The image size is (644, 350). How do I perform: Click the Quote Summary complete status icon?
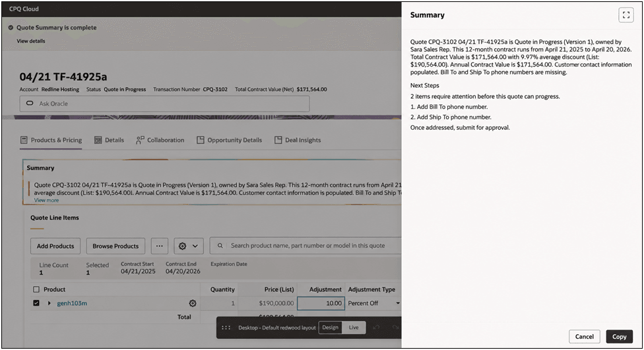[11, 28]
